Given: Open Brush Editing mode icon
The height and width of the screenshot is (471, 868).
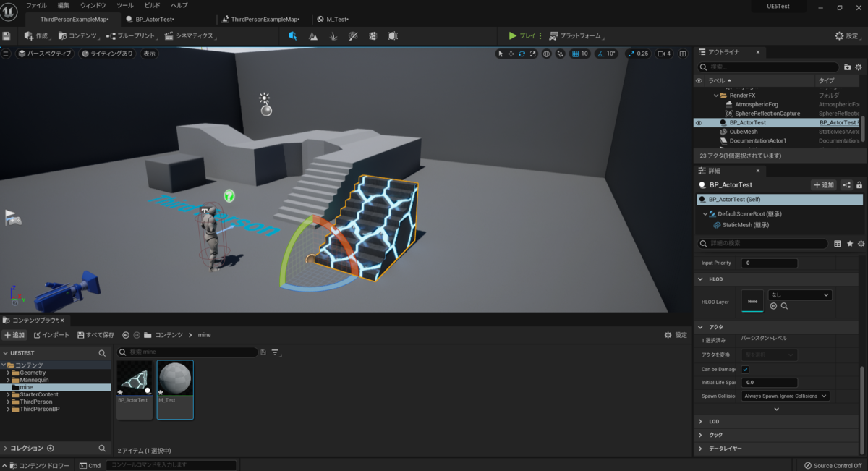Looking at the screenshot, I should click(393, 35).
